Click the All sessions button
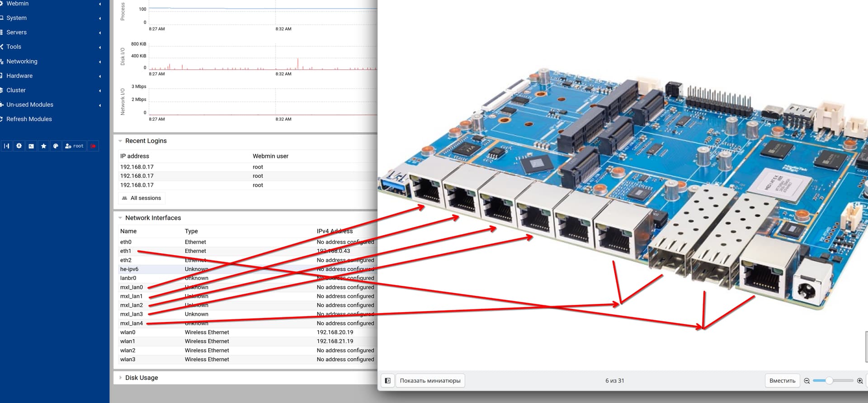Image resolution: width=868 pixels, height=403 pixels. pos(142,198)
